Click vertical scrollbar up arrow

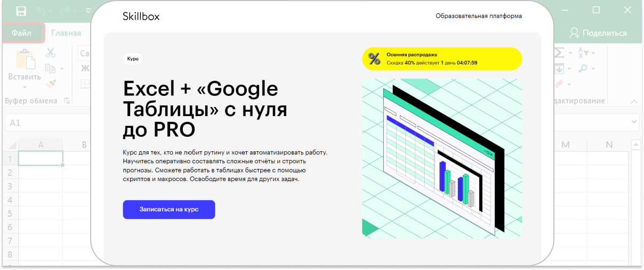coord(635,145)
